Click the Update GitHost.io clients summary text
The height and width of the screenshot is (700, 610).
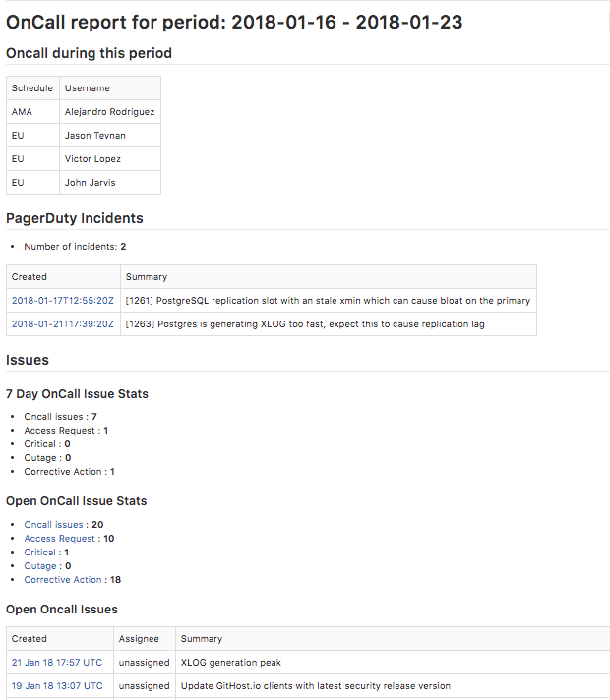316,686
